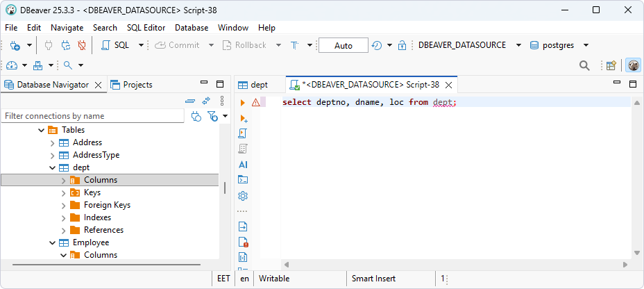Expand the Keys folder under dept
This screenshot has width=644, height=289.
63,193
